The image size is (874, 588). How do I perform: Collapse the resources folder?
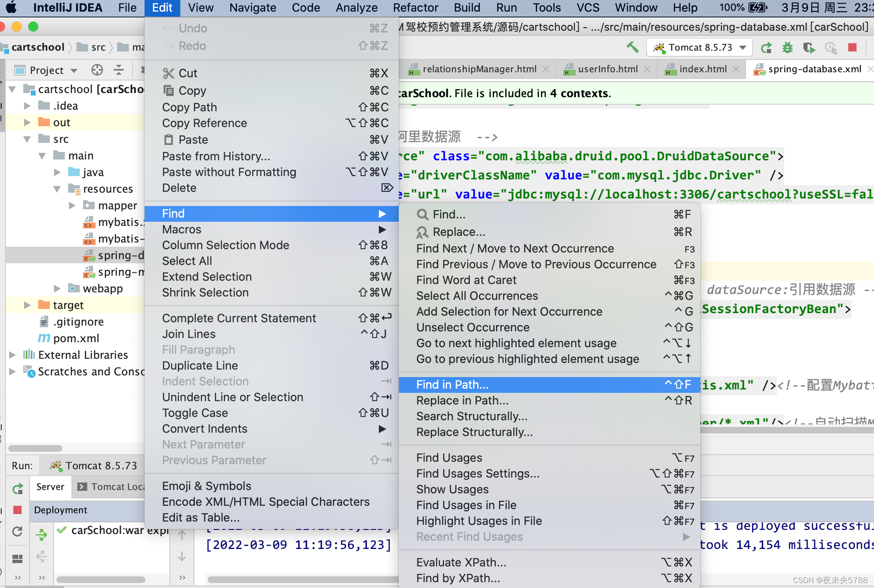point(57,189)
